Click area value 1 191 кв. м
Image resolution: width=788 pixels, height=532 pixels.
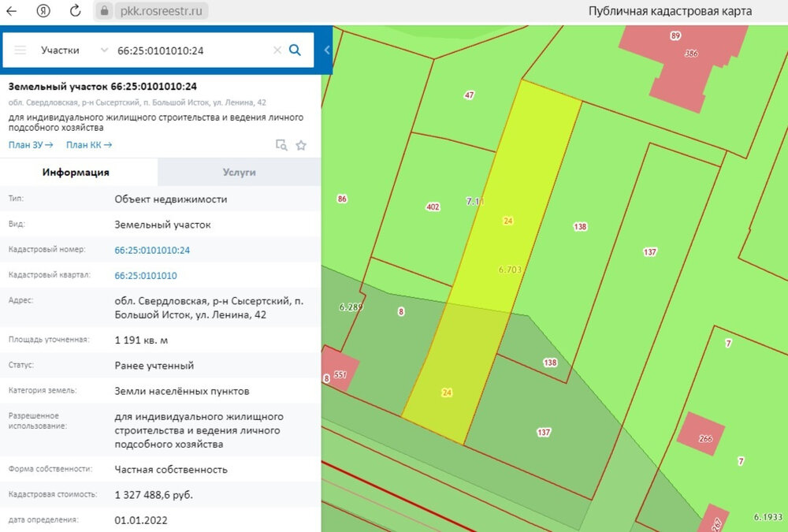pos(141,340)
